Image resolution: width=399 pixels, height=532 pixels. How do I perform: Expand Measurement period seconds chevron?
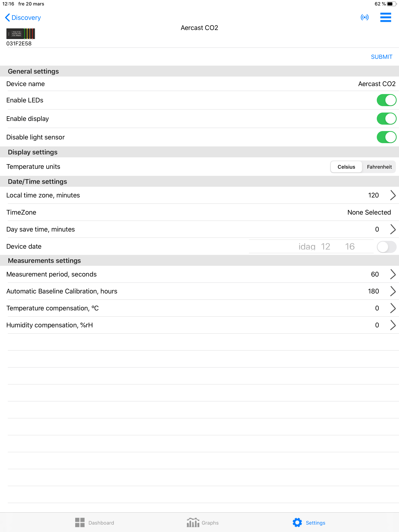point(393,274)
